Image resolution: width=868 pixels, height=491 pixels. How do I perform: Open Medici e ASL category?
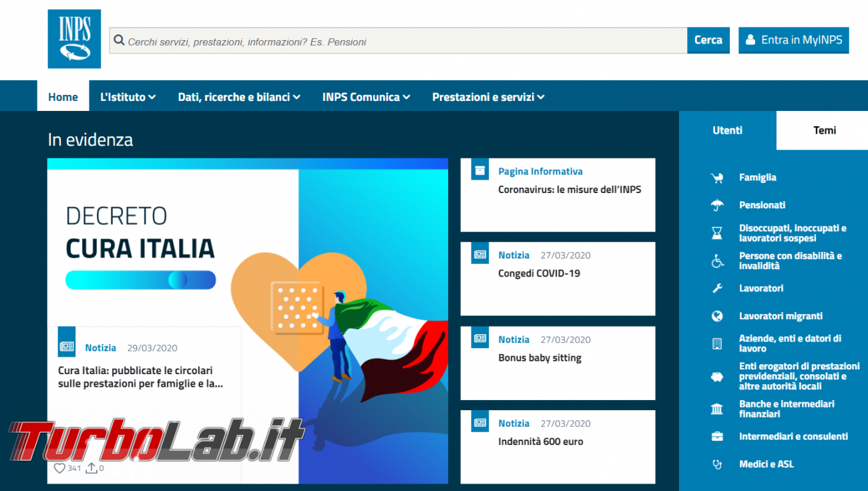(x=767, y=464)
